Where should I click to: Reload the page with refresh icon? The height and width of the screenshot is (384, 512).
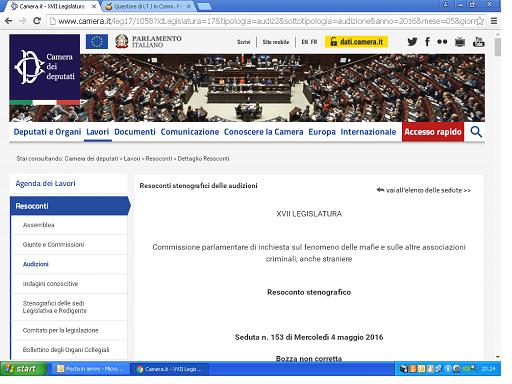(x=37, y=21)
